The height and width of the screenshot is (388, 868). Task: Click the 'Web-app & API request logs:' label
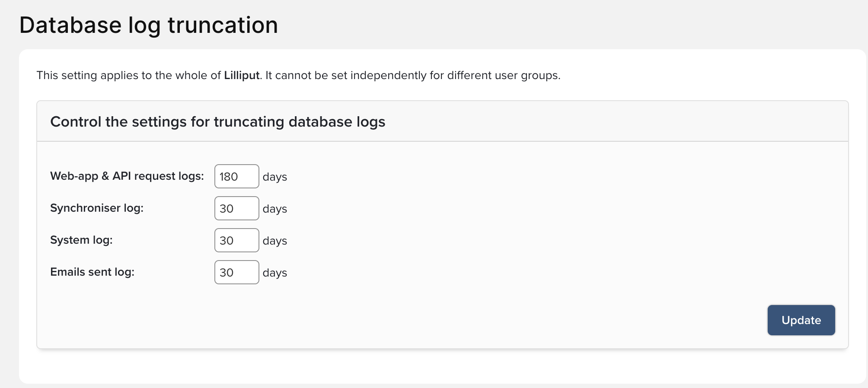tap(127, 176)
